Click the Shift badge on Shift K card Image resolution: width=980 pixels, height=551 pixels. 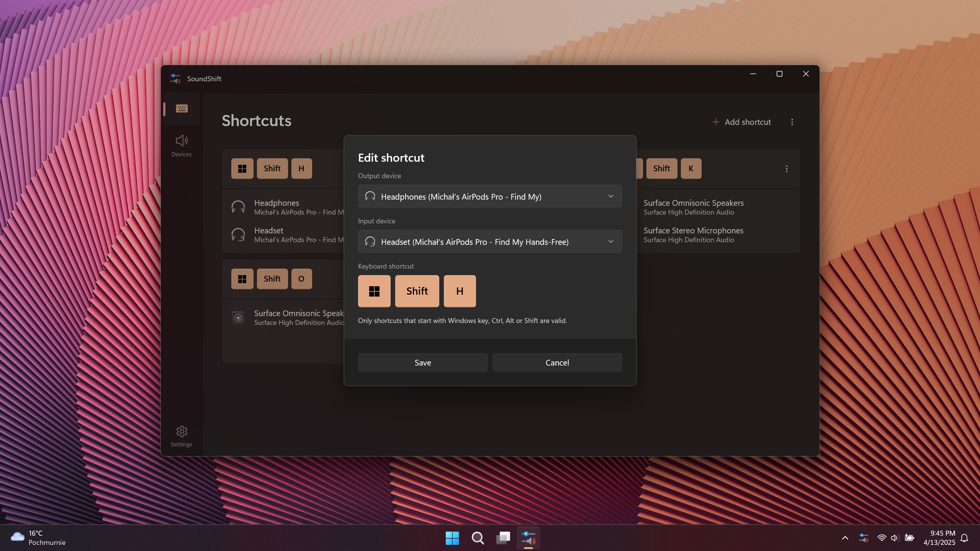(x=661, y=169)
